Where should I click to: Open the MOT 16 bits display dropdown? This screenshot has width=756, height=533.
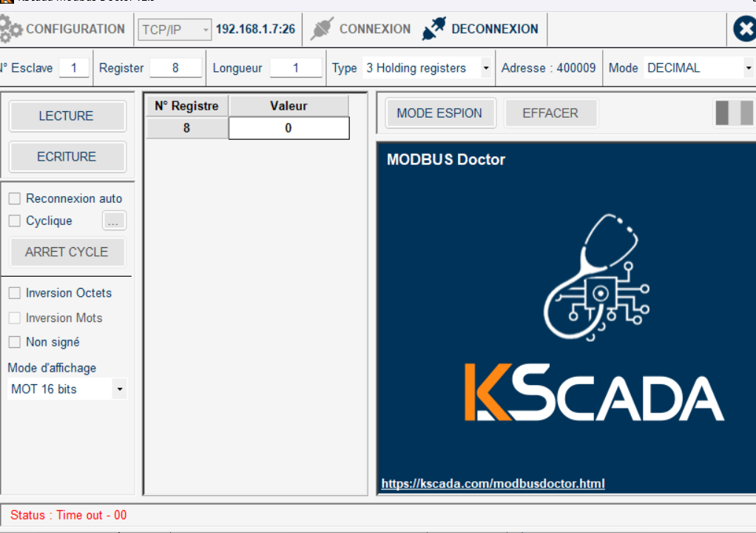point(67,389)
